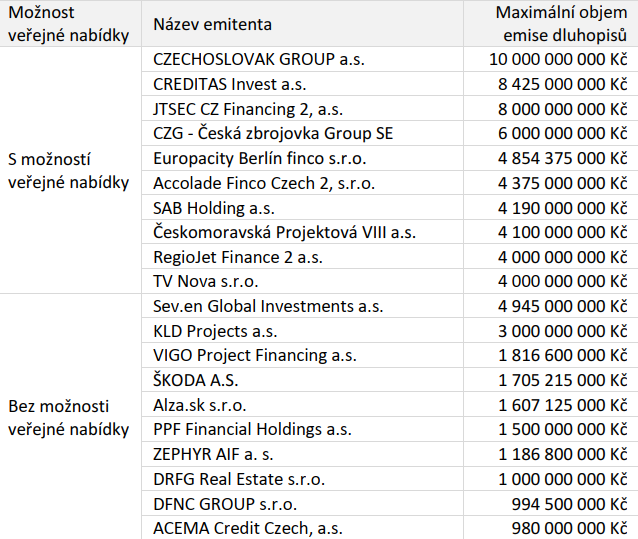
Task: Click the Alza.sk s.r.o. cell
Action: click(199, 406)
